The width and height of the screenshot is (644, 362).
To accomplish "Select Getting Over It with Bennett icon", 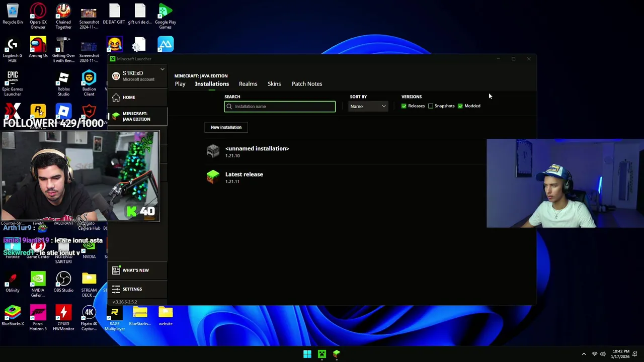I will [63, 49].
